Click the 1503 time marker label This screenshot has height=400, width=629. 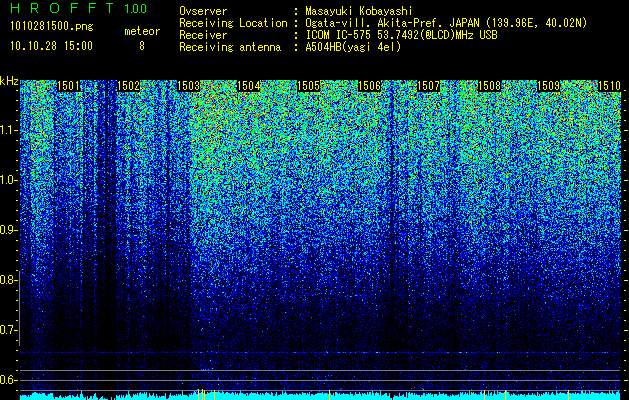point(189,86)
